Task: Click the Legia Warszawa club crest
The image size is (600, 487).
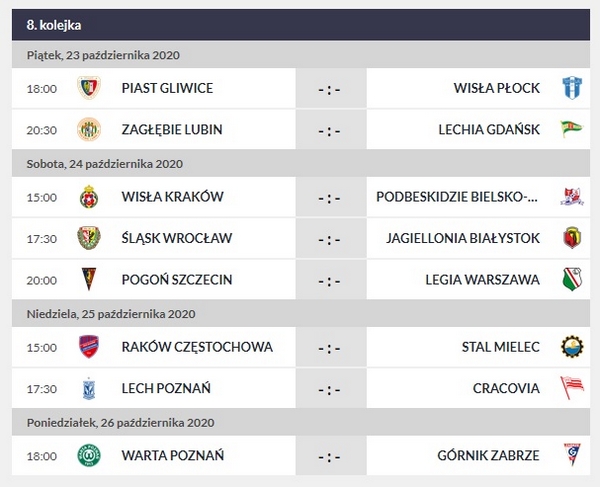Action: coord(572,279)
